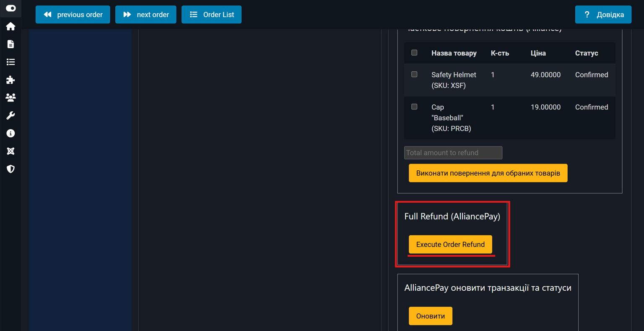This screenshot has width=644, height=331.
Task: Open the System wrench icon
Action: pyautogui.click(x=10, y=115)
